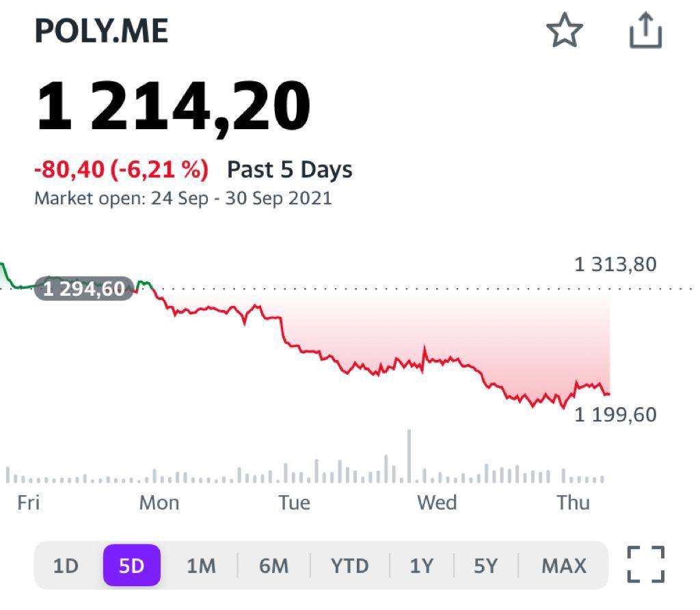The height and width of the screenshot is (610, 700).
Task: Select the 1D time range
Action: coord(66,566)
